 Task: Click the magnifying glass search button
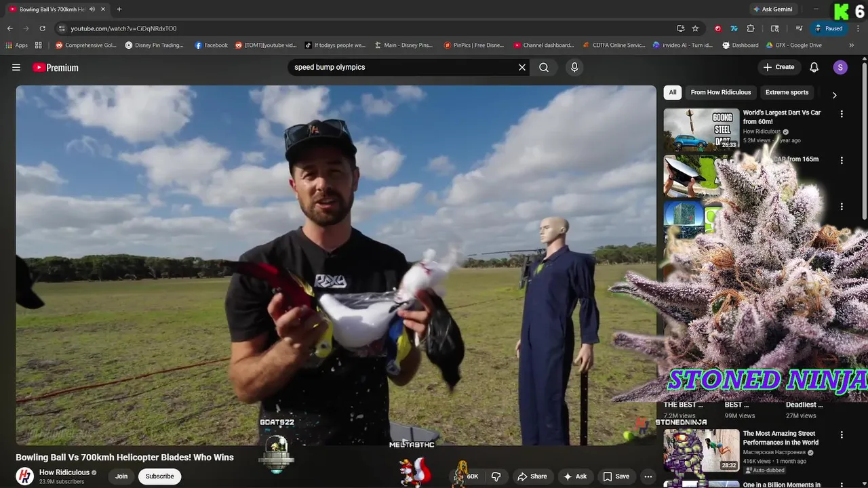point(544,67)
